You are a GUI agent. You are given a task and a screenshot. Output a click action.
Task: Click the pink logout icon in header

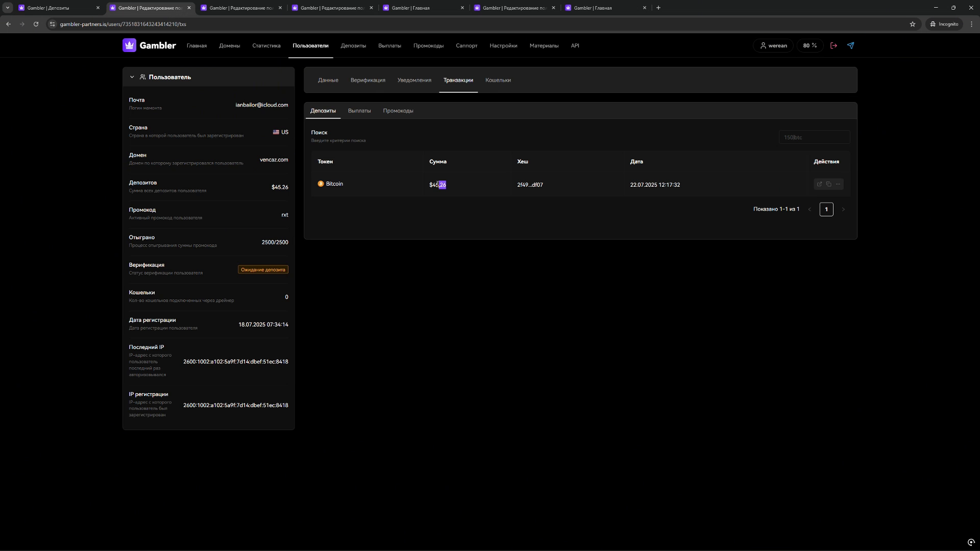coord(834,45)
